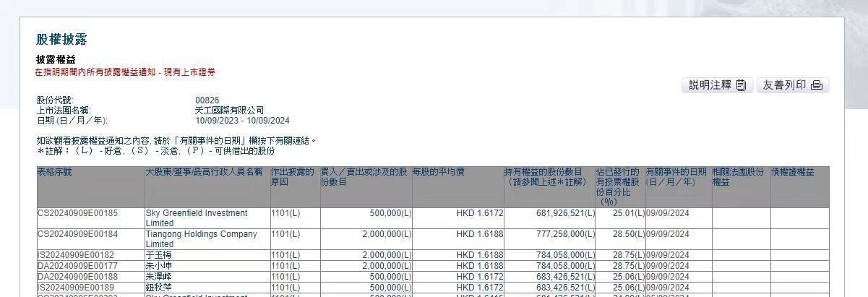Click the name Tiangong Holdings Company Limited

click(x=202, y=239)
